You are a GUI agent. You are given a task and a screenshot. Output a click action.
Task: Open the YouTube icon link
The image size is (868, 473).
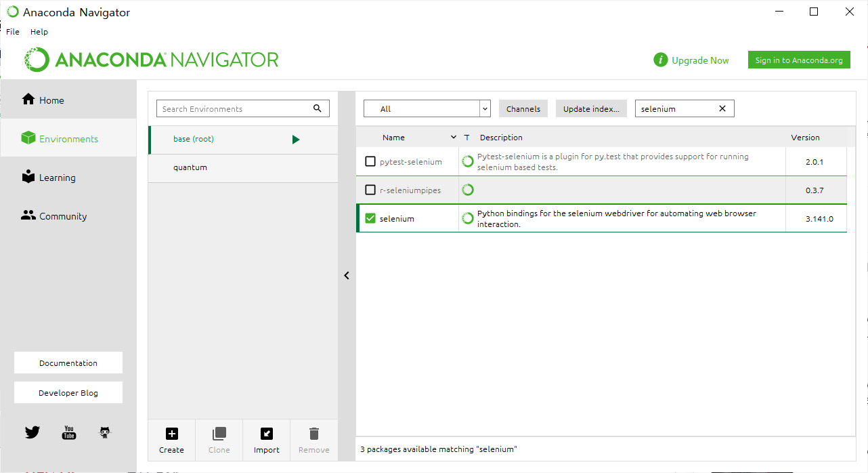point(69,432)
